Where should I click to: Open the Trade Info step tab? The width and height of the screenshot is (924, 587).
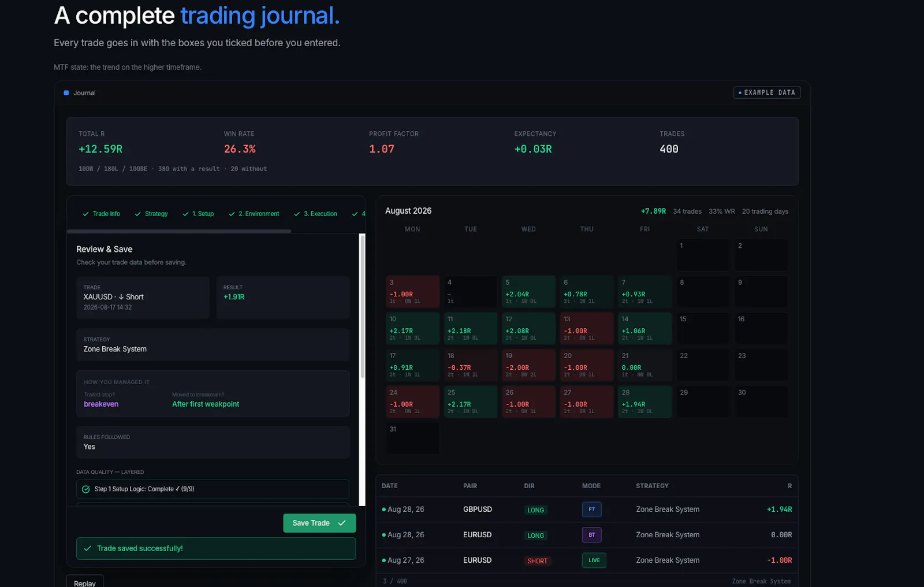click(x=102, y=214)
